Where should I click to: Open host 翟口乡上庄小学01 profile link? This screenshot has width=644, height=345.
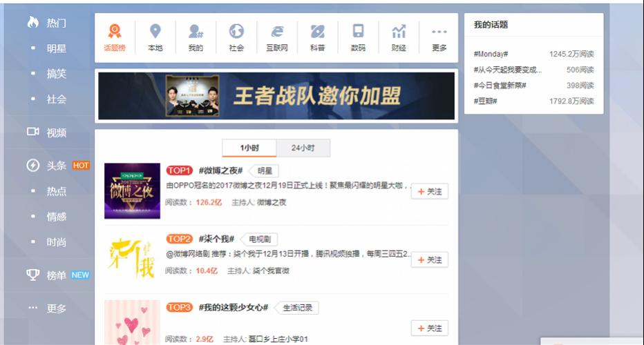tap(278, 339)
